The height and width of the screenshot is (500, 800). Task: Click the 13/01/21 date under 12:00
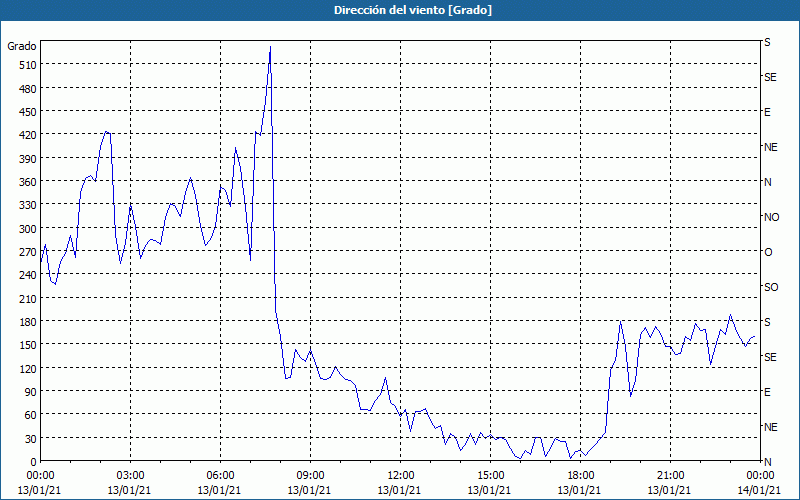tap(399, 490)
